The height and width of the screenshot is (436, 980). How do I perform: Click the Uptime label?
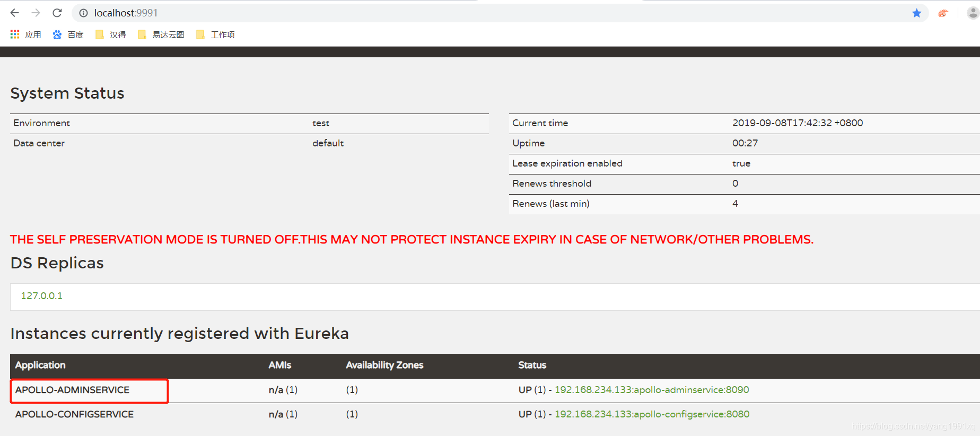528,143
